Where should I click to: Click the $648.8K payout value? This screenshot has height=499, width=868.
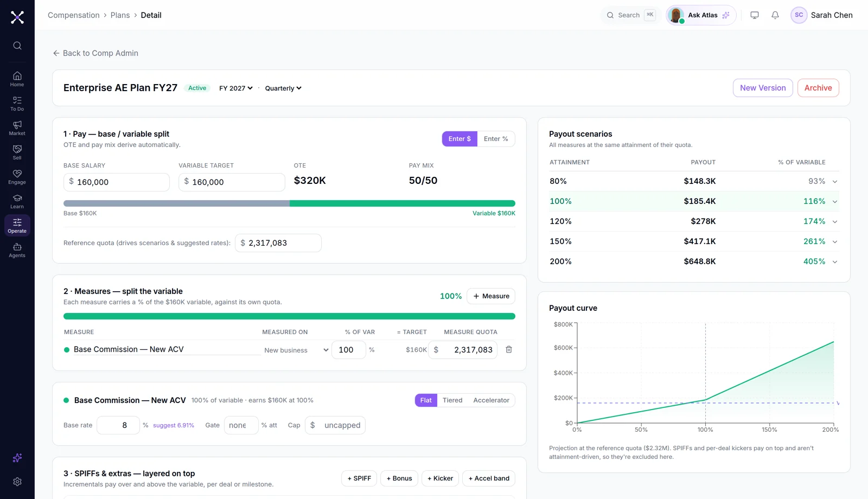(700, 261)
